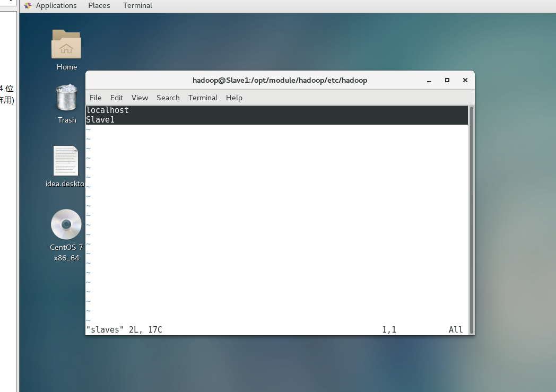Click the 'Slave1' line in vim

pos(276,120)
